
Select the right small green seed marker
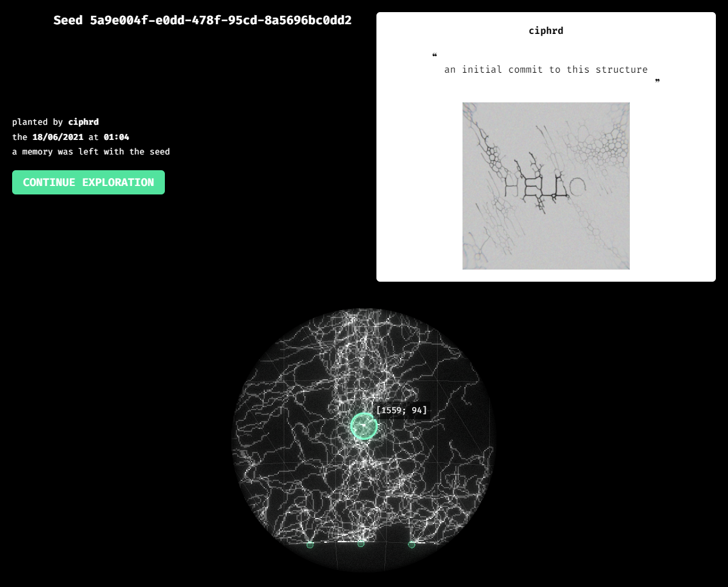click(x=412, y=545)
